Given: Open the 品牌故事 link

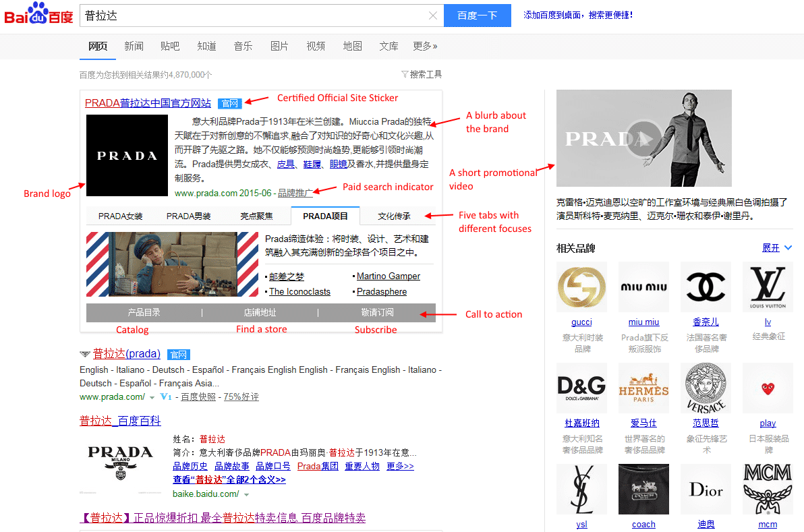Looking at the screenshot, I should click(x=232, y=466).
